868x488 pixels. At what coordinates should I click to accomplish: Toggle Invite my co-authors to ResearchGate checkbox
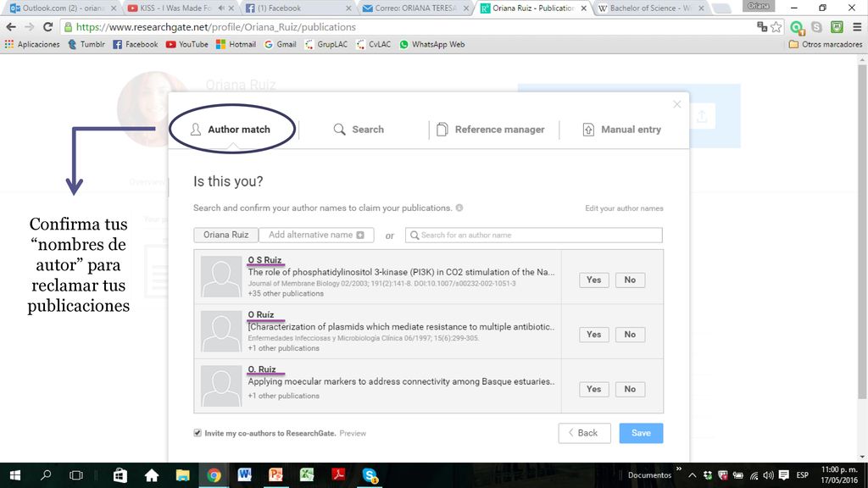pyautogui.click(x=198, y=433)
